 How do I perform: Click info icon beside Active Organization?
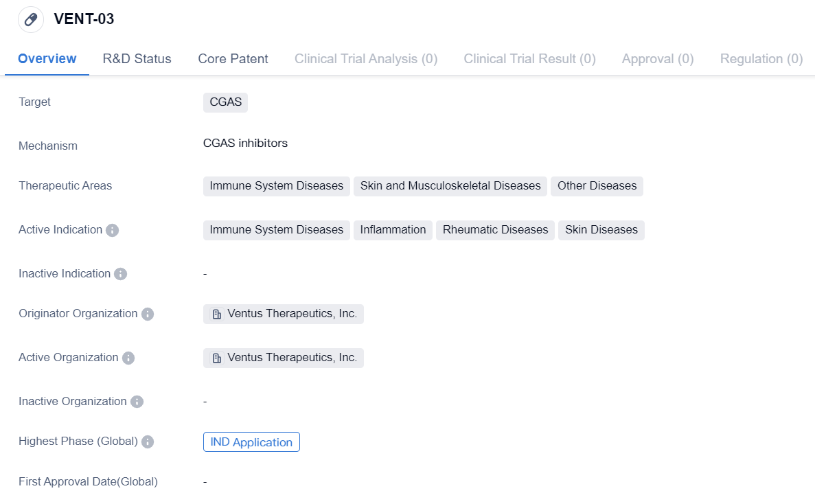(128, 358)
